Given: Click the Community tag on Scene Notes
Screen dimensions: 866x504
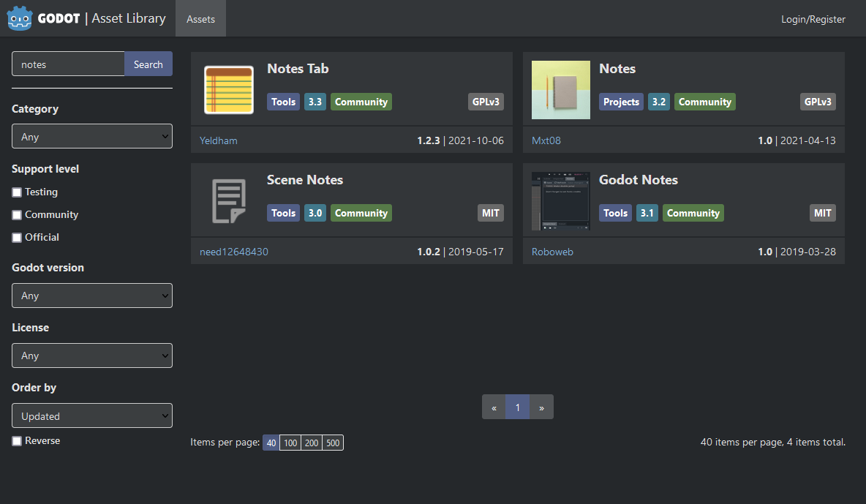Looking at the screenshot, I should [x=361, y=213].
